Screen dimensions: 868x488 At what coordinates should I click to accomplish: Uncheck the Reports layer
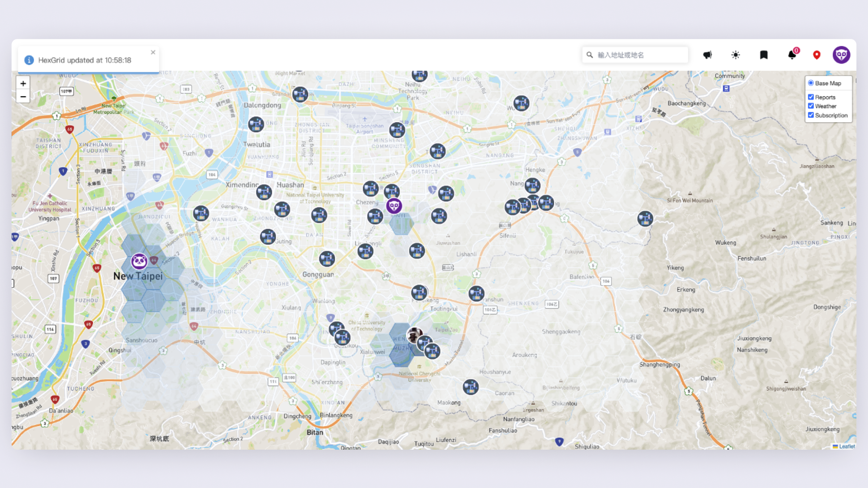tap(811, 97)
